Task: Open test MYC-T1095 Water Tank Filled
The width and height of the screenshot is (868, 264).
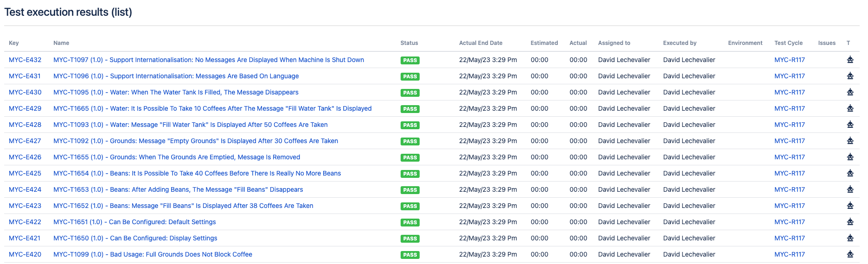Action: tap(176, 92)
